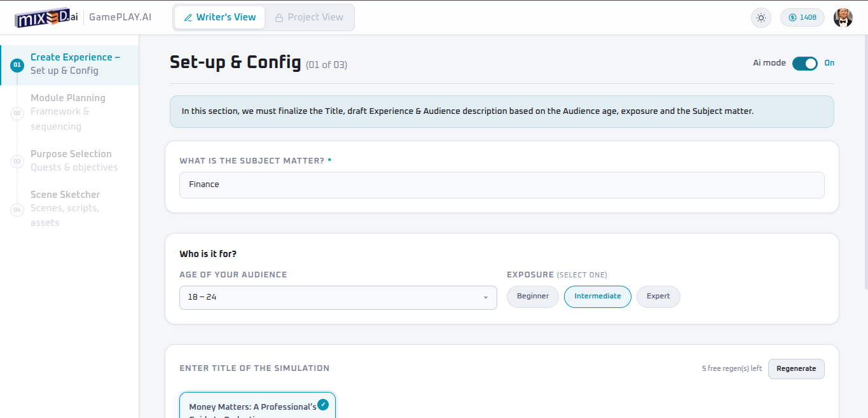Viewport: 868px width, 418px height.
Task: Select the Beginner exposure option
Action: pyautogui.click(x=532, y=296)
